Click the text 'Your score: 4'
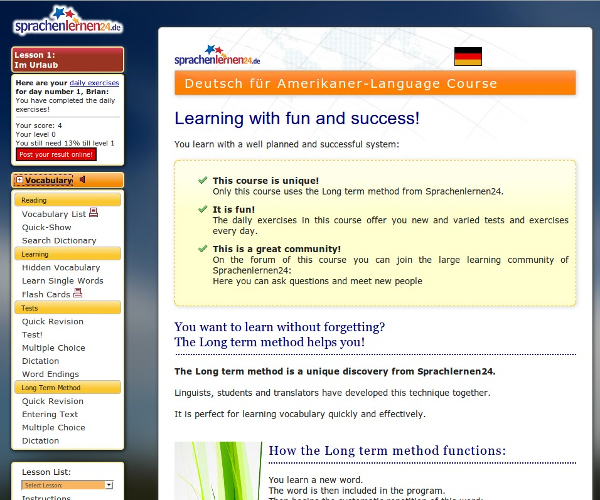The image size is (600, 500). 39,125
